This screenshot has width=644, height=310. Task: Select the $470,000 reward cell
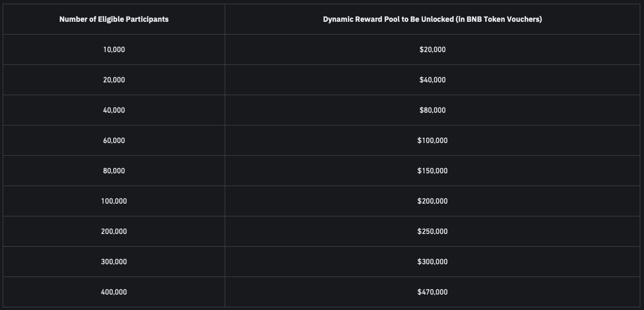(x=432, y=292)
